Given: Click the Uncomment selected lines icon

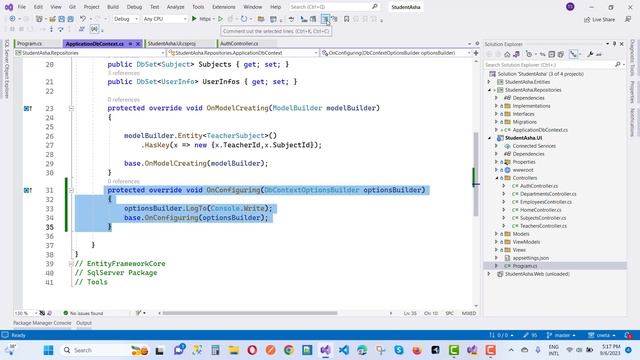Looking at the screenshot, I should [x=334, y=19].
